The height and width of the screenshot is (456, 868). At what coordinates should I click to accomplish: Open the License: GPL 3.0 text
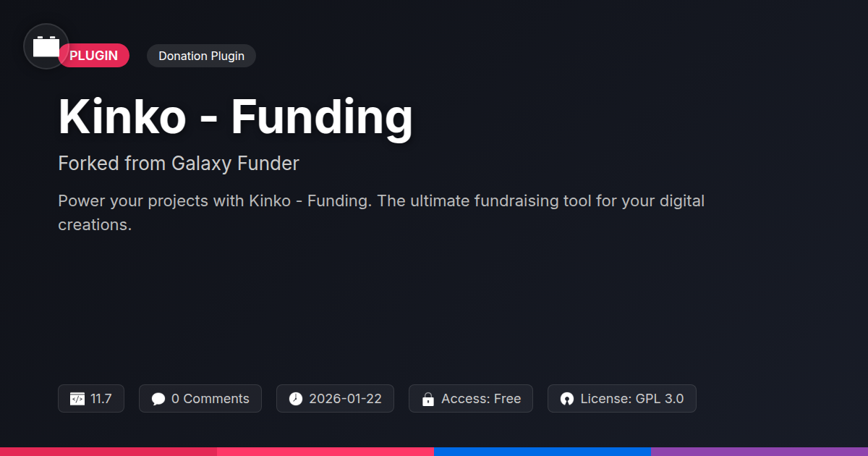[x=631, y=399]
